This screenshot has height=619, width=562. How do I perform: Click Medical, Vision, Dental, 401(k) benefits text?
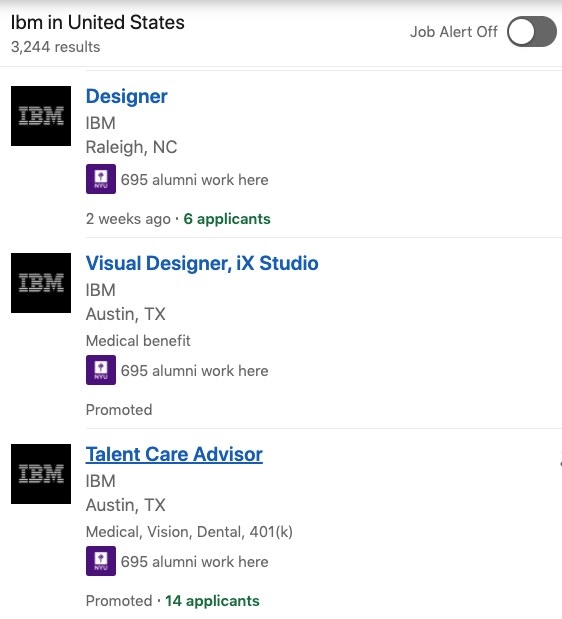(189, 532)
